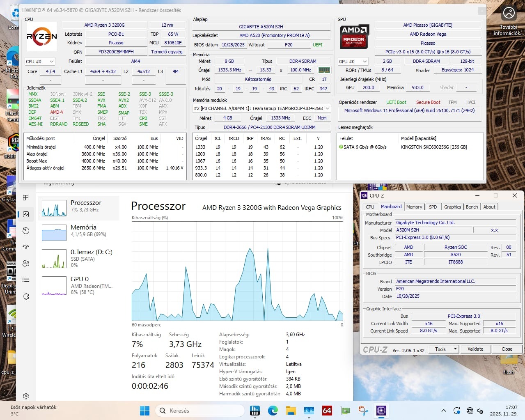Viewport: 525px width, 420px height.
Task: Open the weather widget Esős napok várhatók
Action: pyautogui.click(x=33, y=411)
